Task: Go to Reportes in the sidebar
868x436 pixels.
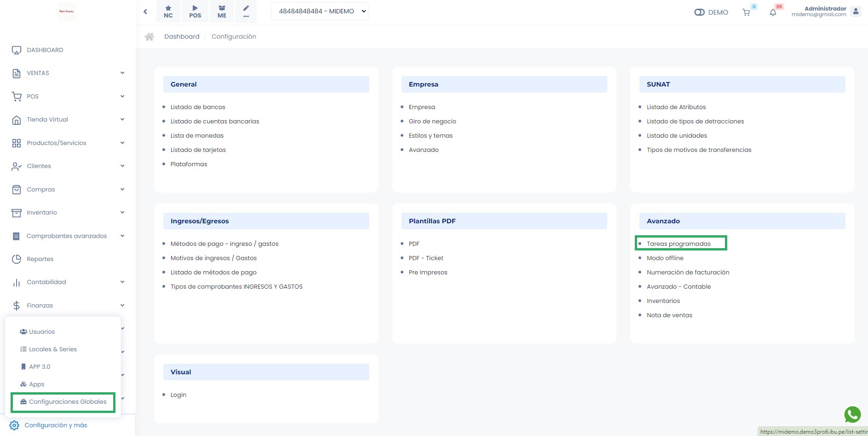Action: click(x=40, y=259)
